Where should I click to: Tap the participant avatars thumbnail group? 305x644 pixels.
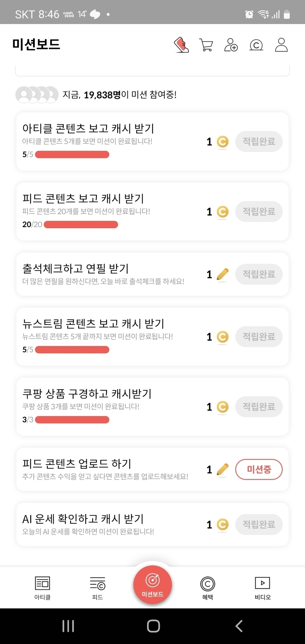point(37,95)
